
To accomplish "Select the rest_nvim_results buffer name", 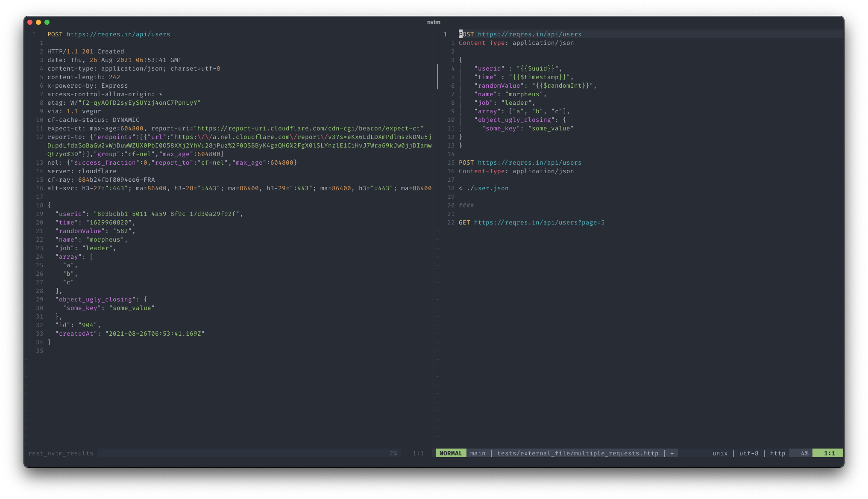I will (61, 453).
